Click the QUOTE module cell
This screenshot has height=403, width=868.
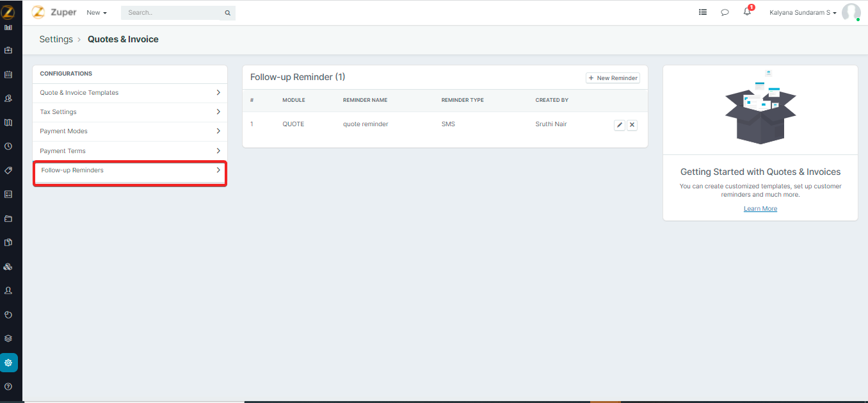(293, 124)
